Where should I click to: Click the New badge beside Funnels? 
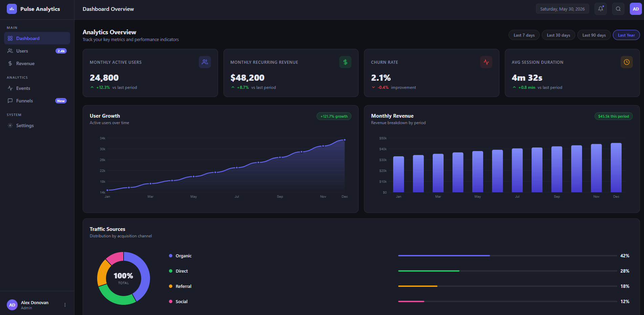[61, 101]
